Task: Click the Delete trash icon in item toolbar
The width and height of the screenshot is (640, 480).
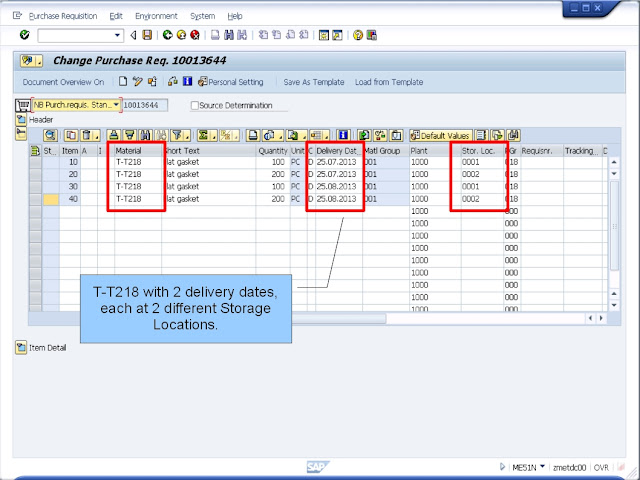Action: tap(86, 135)
